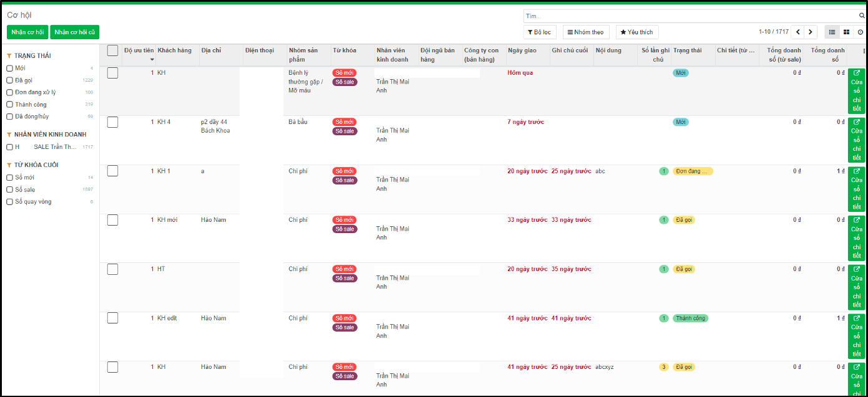Viewport: 868px width, 397px height.
Task: Tick the 'Số sale' keyword filter
Action: tap(9, 189)
